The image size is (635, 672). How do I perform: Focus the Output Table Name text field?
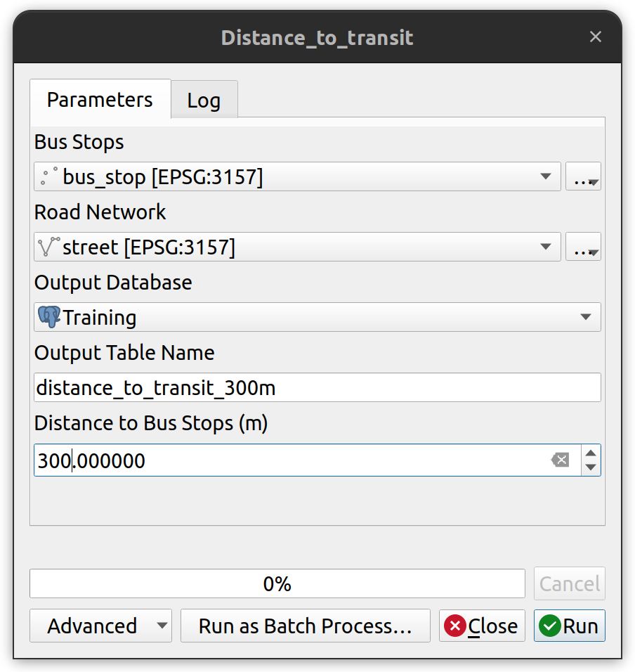point(317,387)
